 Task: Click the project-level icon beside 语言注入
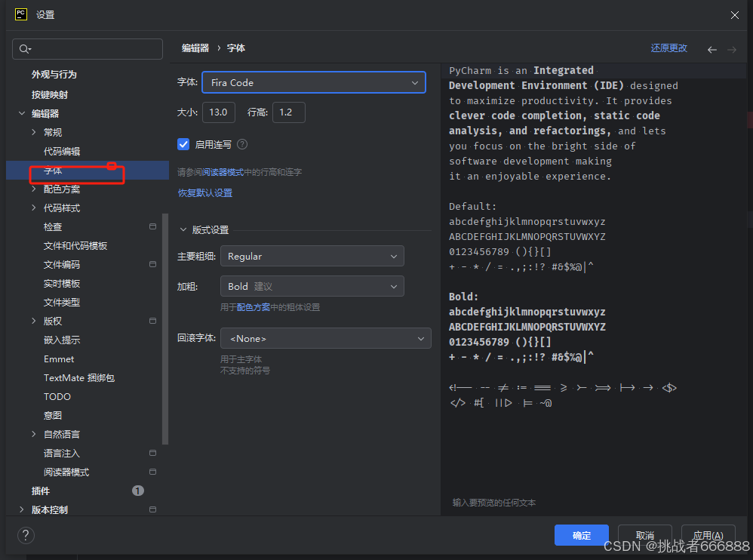pyautogui.click(x=152, y=453)
